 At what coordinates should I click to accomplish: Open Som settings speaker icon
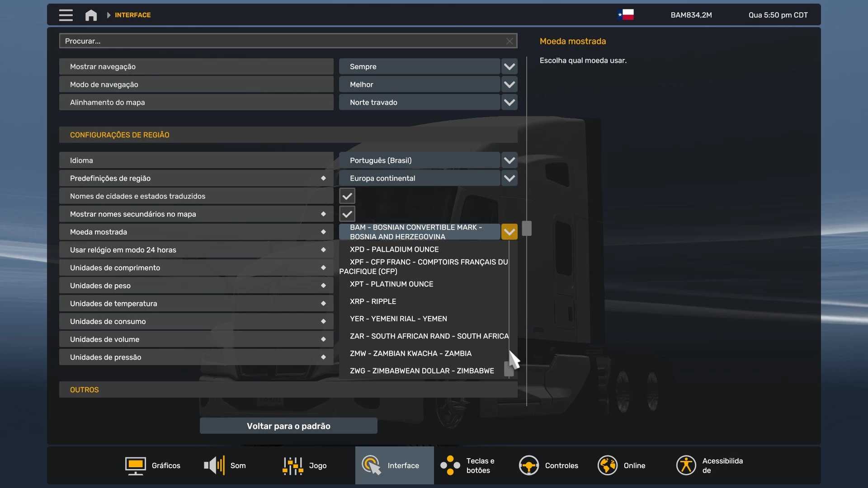(214, 465)
